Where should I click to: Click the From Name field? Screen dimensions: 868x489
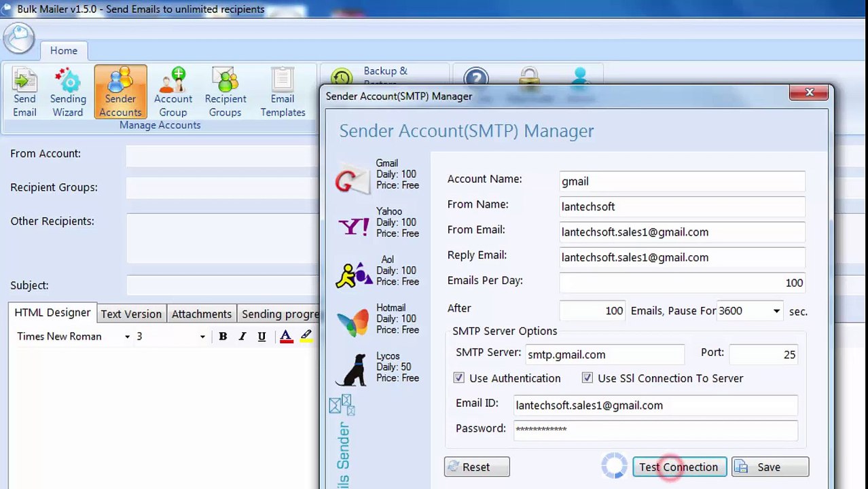click(682, 206)
